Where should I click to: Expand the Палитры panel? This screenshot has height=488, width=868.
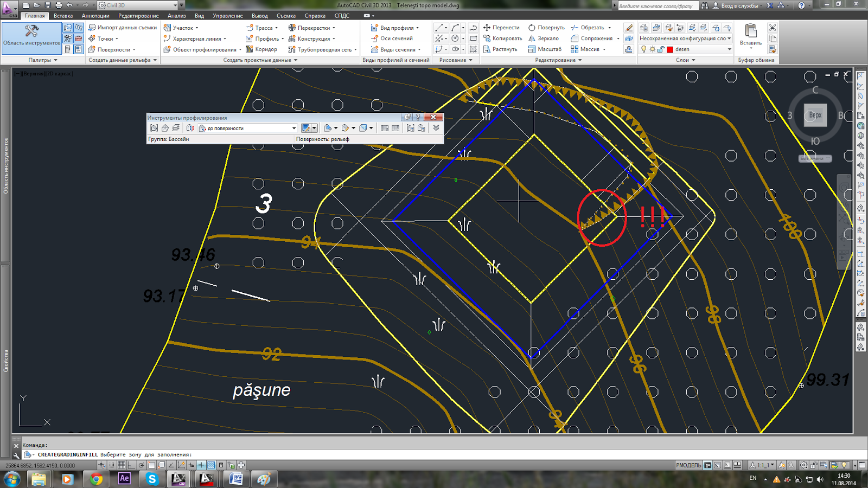coord(43,60)
